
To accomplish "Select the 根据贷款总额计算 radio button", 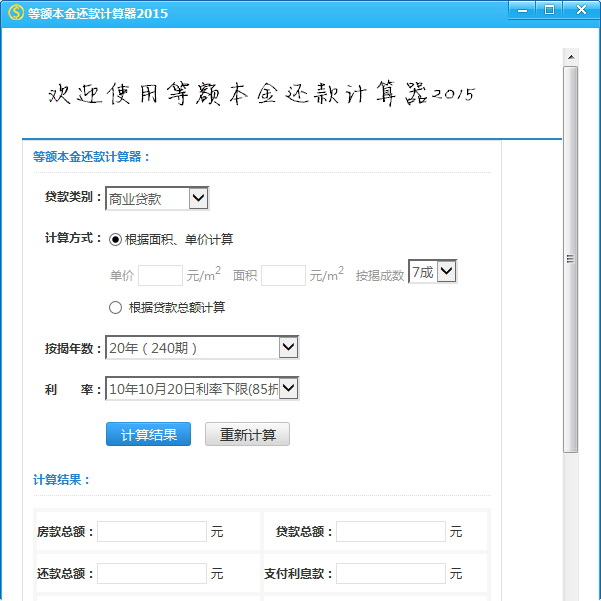I will (115, 307).
